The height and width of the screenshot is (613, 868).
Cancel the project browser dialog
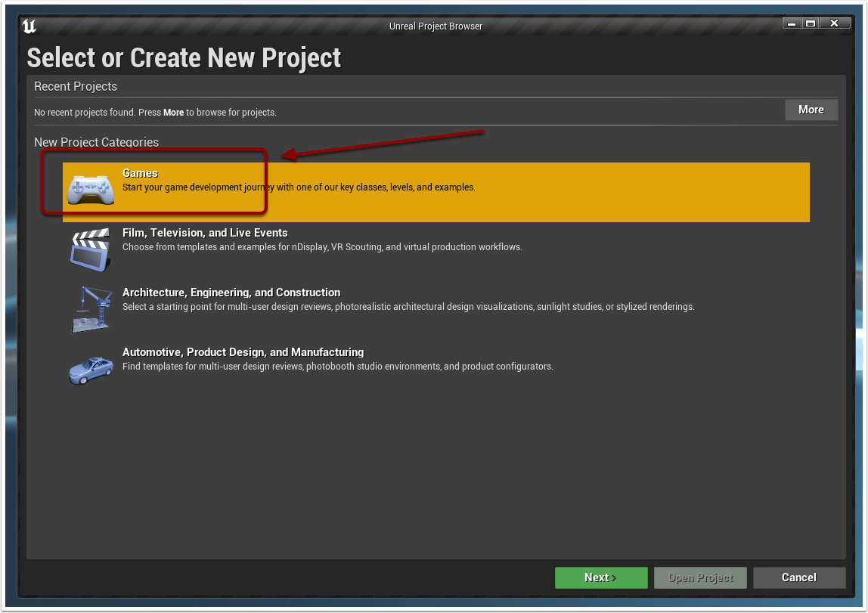tap(798, 577)
